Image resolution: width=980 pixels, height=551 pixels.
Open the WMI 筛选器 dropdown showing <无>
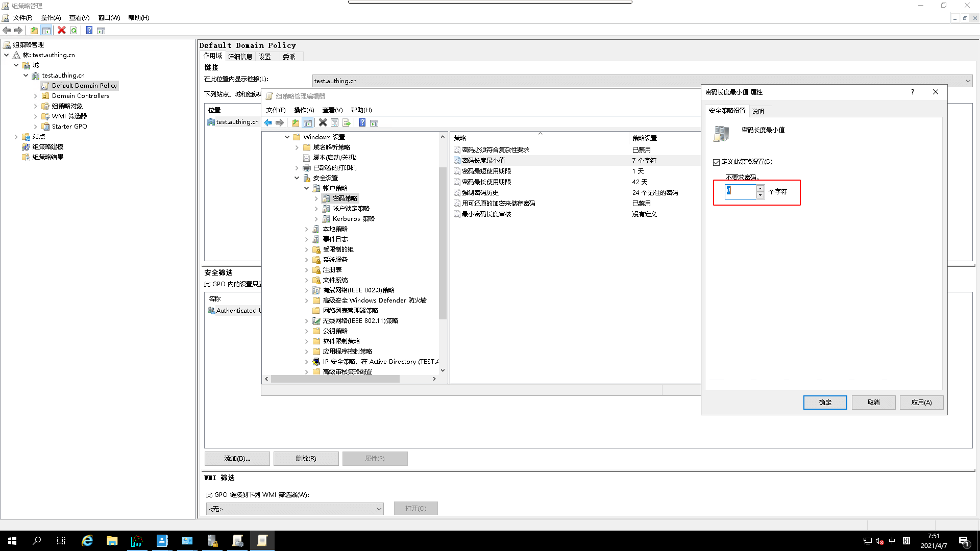(x=379, y=509)
